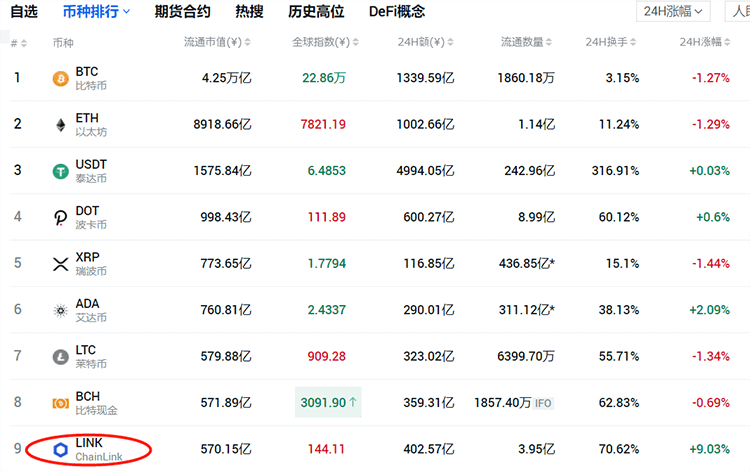Screen dimensions: 750x471
Task: Click LINK 24H change +9.03%
Action: pos(709,449)
